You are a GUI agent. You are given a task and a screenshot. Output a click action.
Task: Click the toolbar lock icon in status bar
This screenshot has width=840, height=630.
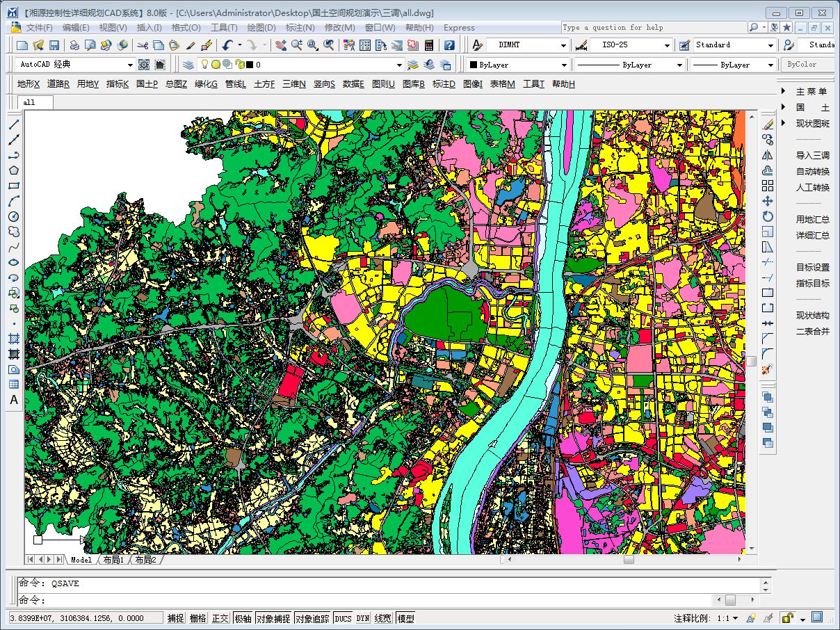click(787, 617)
